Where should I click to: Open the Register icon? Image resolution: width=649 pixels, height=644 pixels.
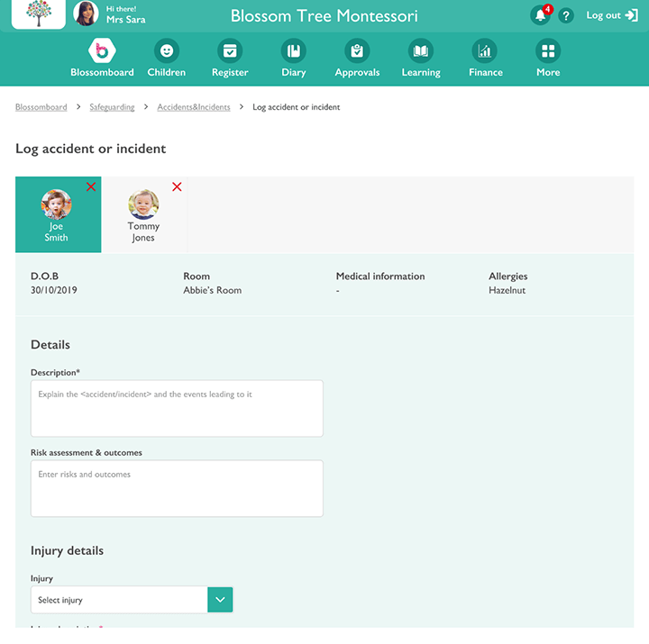tap(230, 51)
